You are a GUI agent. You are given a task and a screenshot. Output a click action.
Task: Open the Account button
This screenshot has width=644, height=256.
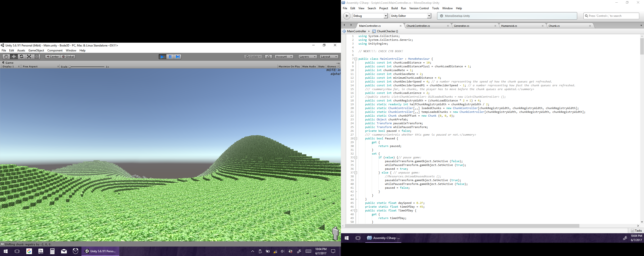pos(284,57)
